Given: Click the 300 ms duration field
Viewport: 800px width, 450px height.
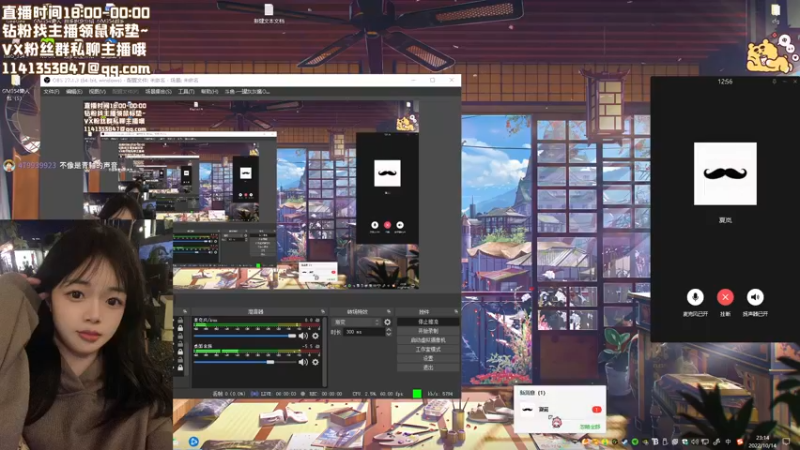Looking at the screenshot, I should [364, 332].
